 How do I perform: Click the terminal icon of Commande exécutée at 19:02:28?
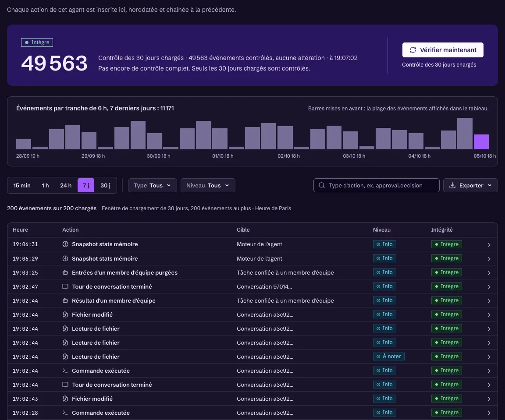(65, 413)
